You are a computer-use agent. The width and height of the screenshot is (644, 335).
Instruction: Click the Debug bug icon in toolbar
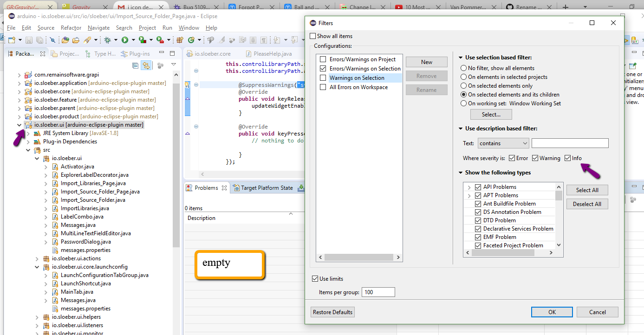[108, 40]
